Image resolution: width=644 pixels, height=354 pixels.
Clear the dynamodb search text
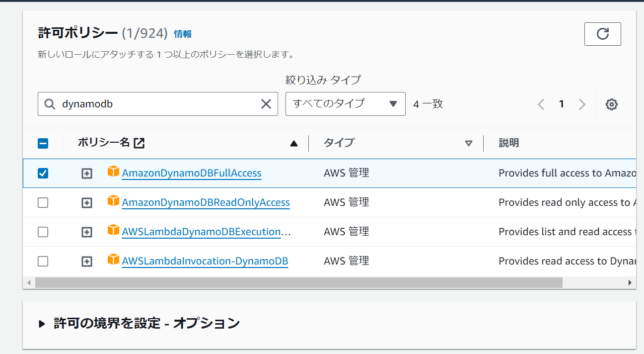click(266, 104)
